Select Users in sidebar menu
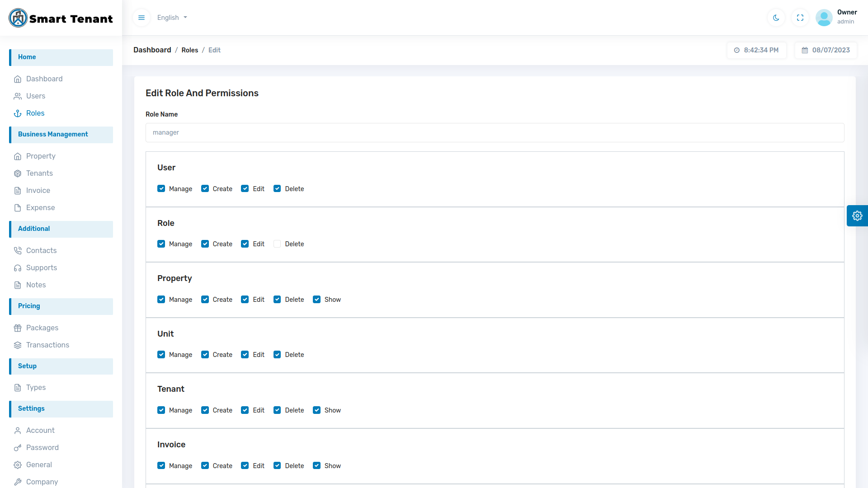 coord(36,96)
